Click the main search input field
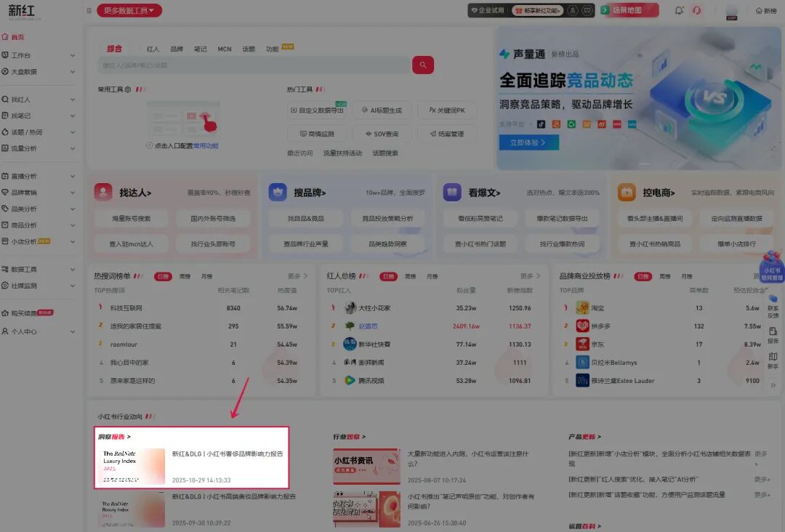This screenshot has height=532, width=785. [254, 65]
